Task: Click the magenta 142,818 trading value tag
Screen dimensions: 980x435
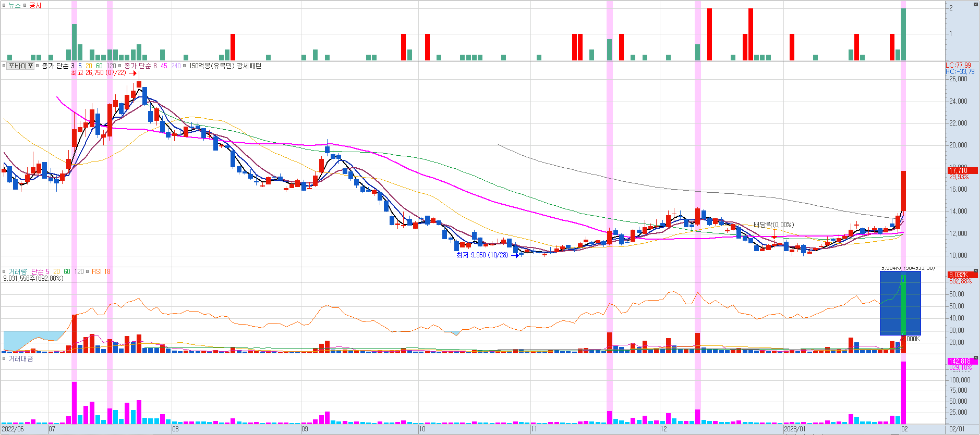Action: point(962,361)
